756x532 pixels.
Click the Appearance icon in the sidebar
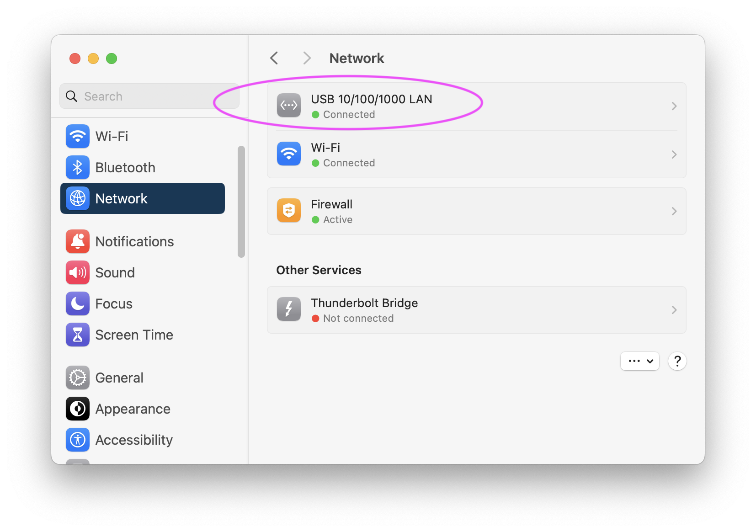point(78,409)
